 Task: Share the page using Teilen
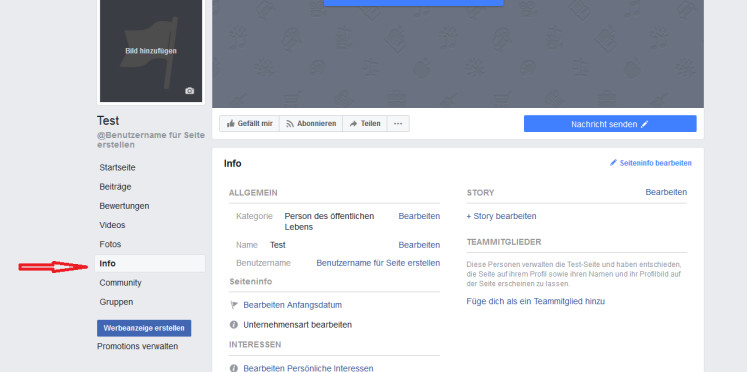pos(364,123)
